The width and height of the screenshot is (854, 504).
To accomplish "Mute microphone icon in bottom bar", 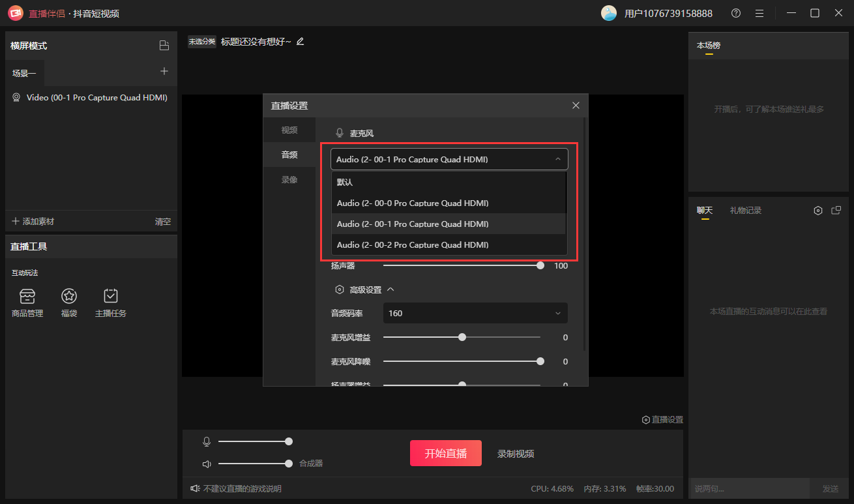I will point(207,442).
